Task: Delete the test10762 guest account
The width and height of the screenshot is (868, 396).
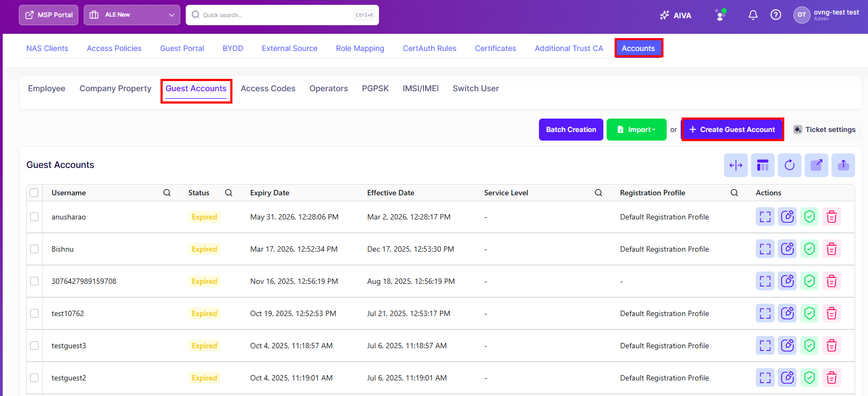Action: click(831, 313)
